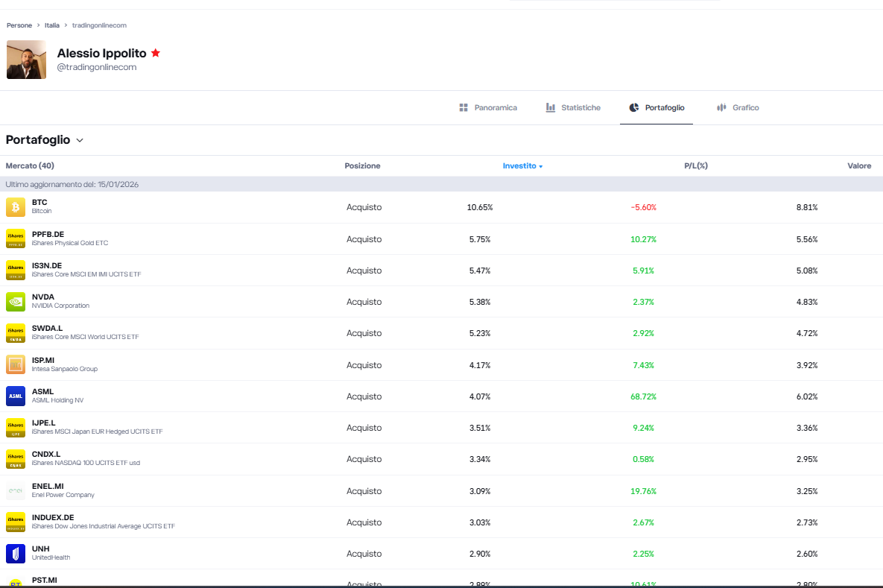The width and height of the screenshot is (883, 588).
Task: Click the Grafico candlestick icon
Action: 721,107
